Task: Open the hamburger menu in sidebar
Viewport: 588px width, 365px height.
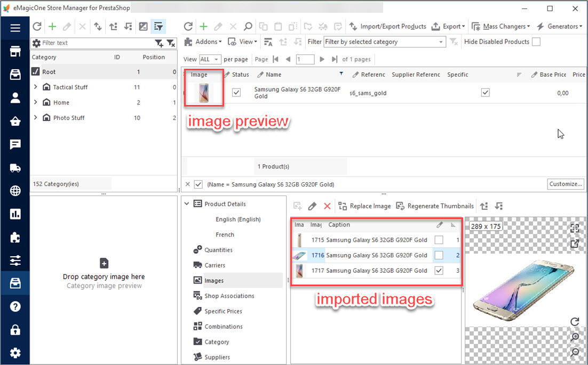Action: (x=15, y=28)
